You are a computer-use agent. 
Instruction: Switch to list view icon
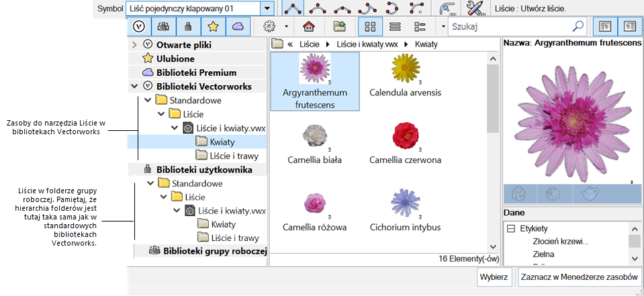pos(396,27)
